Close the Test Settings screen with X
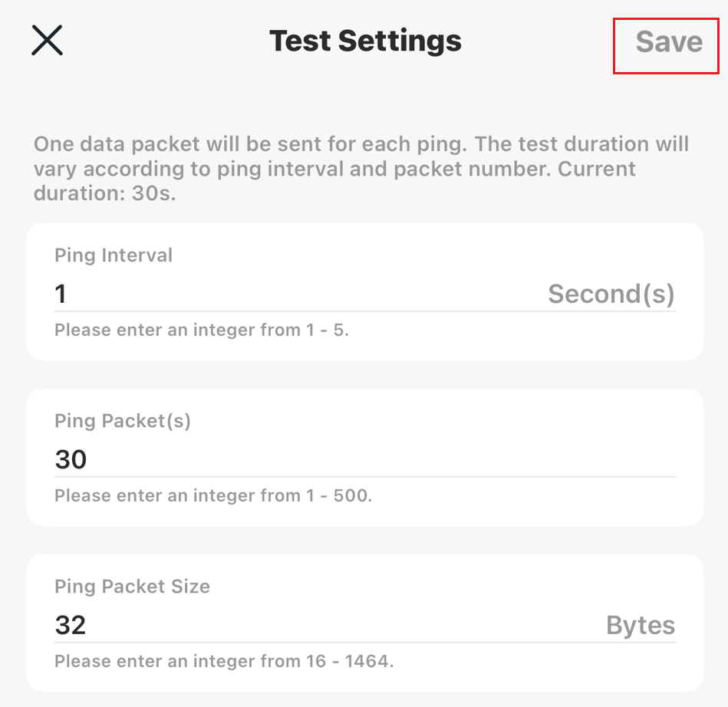Screen dimensions: 728x707 pyautogui.click(x=47, y=41)
